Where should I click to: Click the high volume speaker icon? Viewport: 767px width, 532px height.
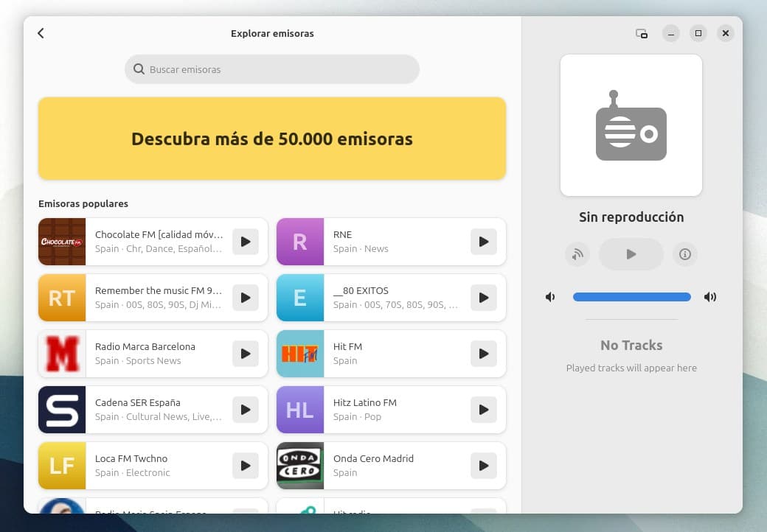(x=710, y=297)
